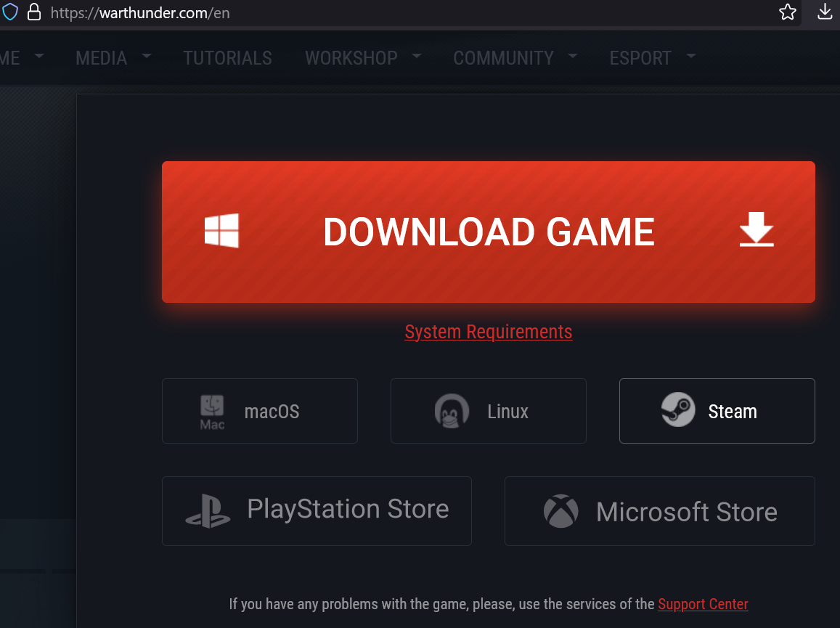Screen dimensions: 840x628
Task: Click the Windows logo on download button
Action: click(221, 231)
